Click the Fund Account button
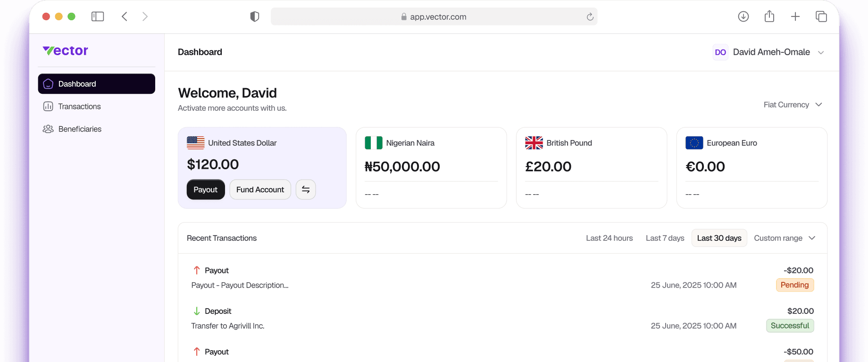The height and width of the screenshot is (362, 868). click(x=260, y=189)
